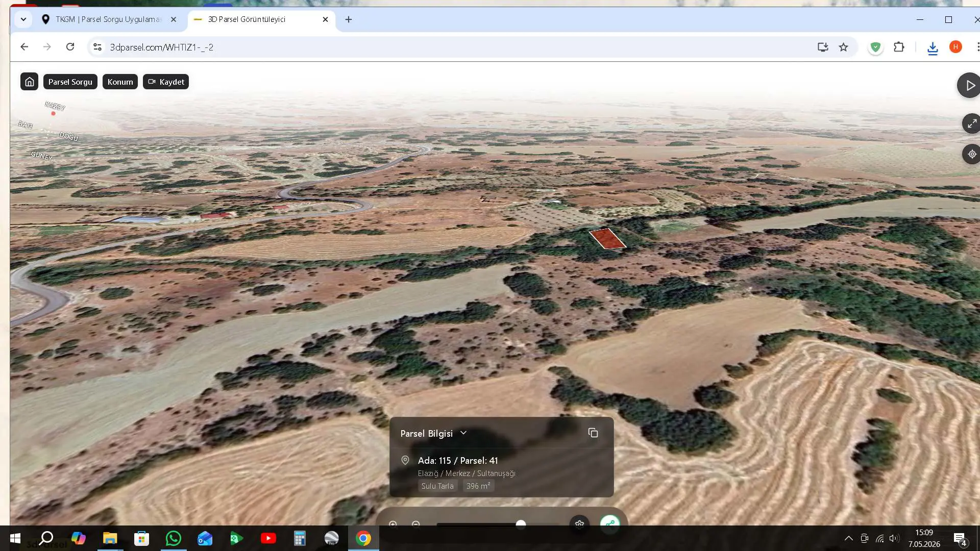This screenshot has width=980, height=551.
Task: Center on location with crosshair icon
Action: click(971, 154)
